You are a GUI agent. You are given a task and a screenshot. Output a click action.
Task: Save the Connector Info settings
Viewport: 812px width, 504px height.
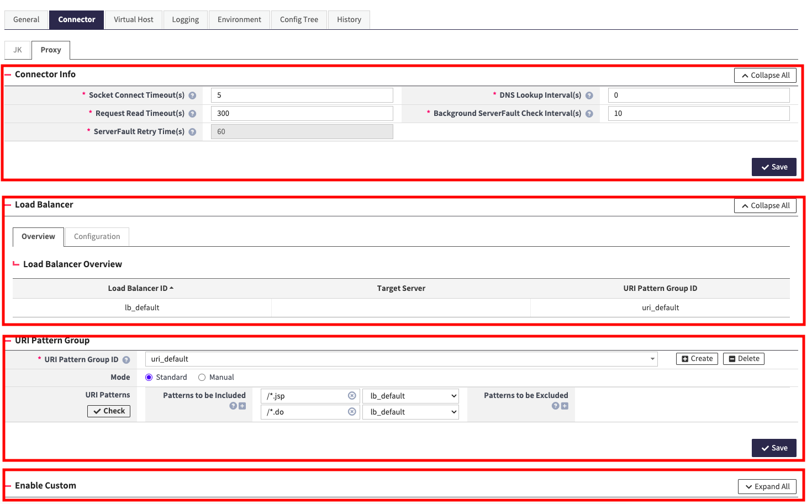click(774, 167)
